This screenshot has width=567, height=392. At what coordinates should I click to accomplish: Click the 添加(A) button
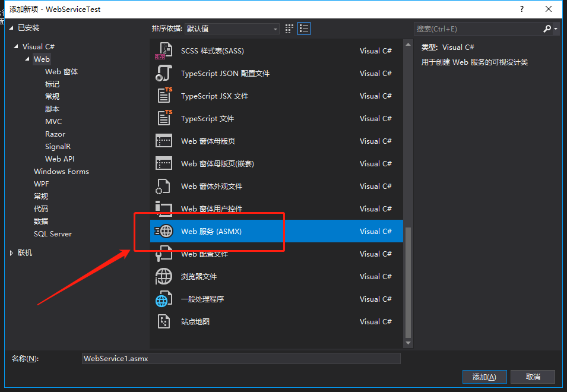coord(484,377)
